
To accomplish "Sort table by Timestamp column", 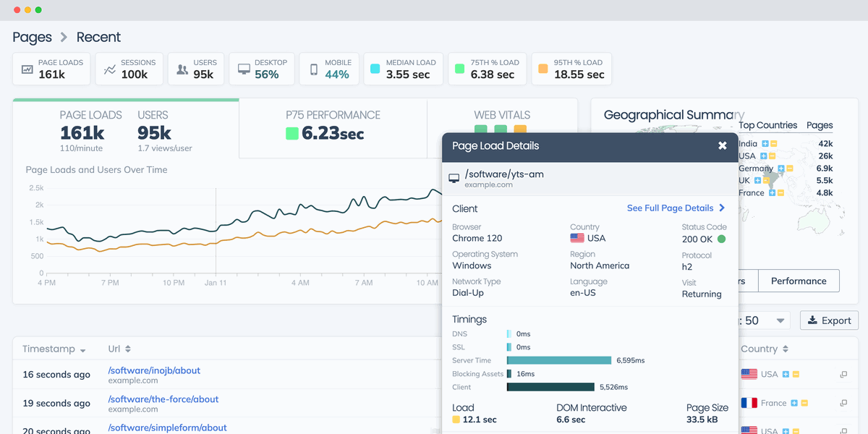I will tap(54, 349).
